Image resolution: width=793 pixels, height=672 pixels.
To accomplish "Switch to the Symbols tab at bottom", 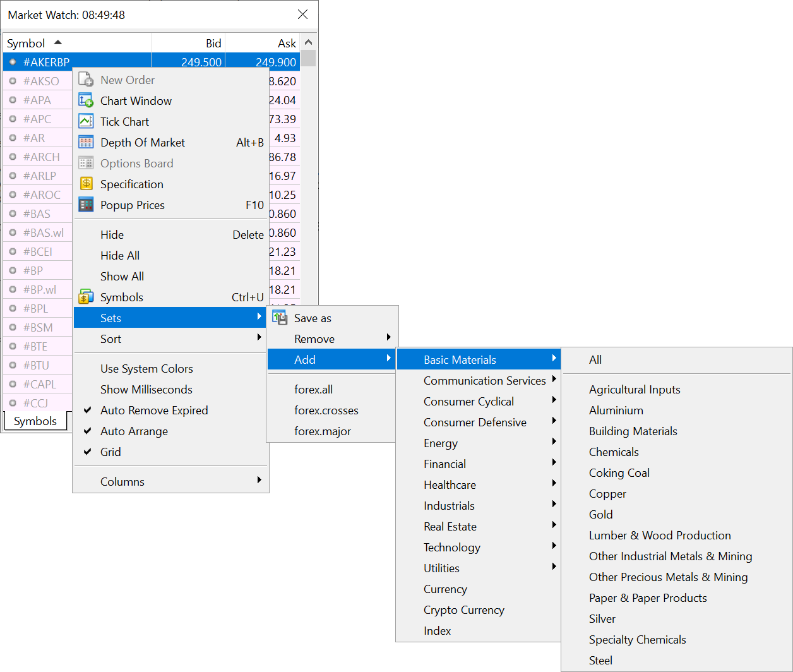I will (x=35, y=421).
